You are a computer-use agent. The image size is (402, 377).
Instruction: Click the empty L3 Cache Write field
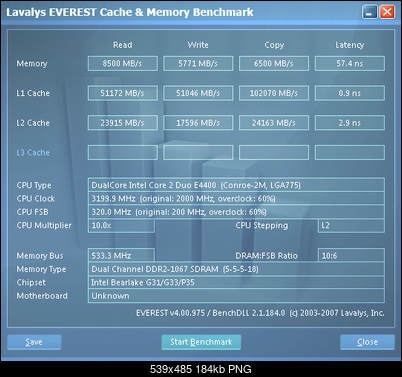pyautogui.click(x=198, y=152)
